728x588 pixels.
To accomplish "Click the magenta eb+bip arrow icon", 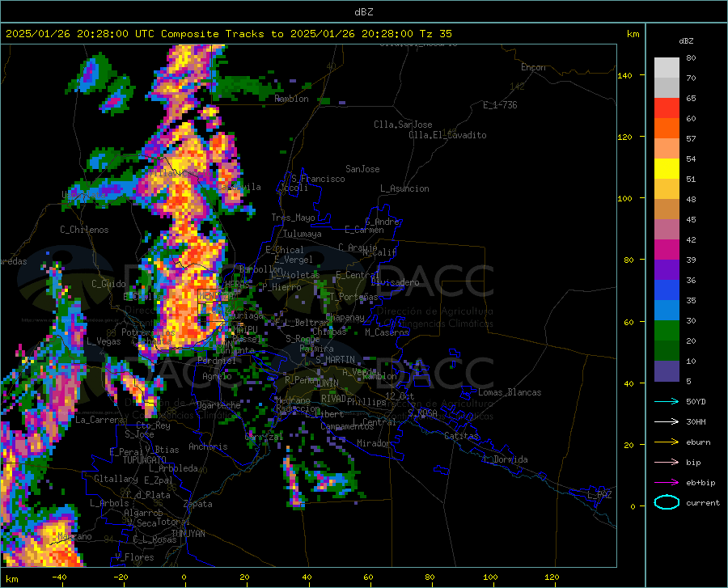I will [667, 483].
